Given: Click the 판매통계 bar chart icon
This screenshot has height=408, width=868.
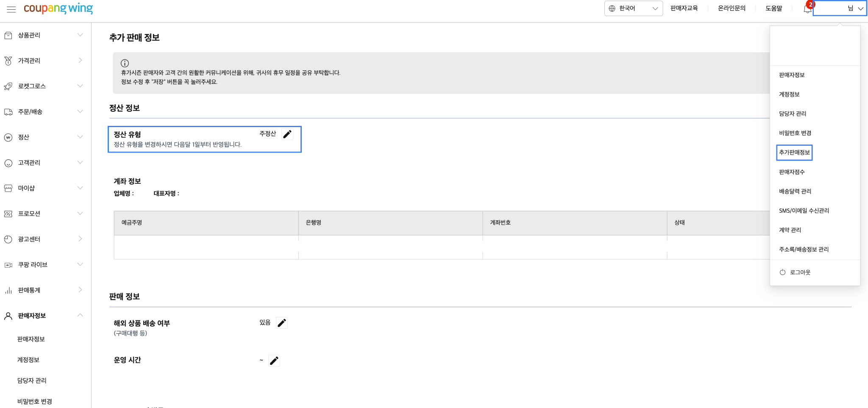Looking at the screenshot, I should pos(8,290).
